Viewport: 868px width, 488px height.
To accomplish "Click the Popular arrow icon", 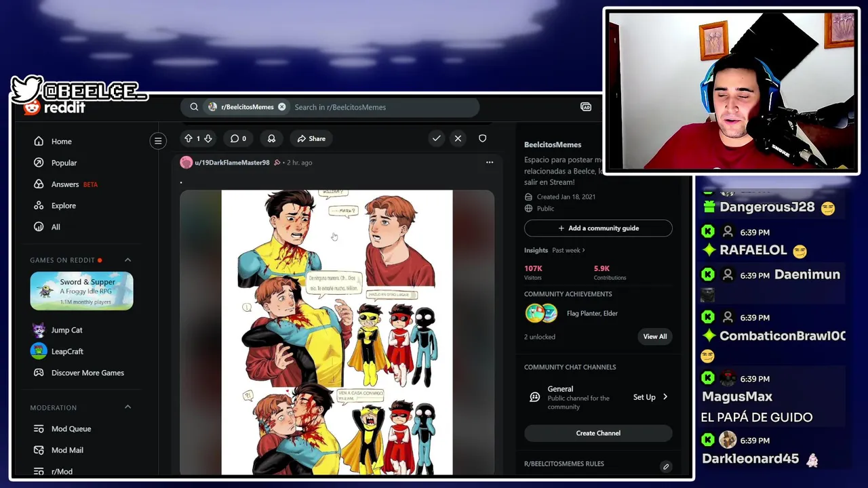I will [x=39, y=163].
